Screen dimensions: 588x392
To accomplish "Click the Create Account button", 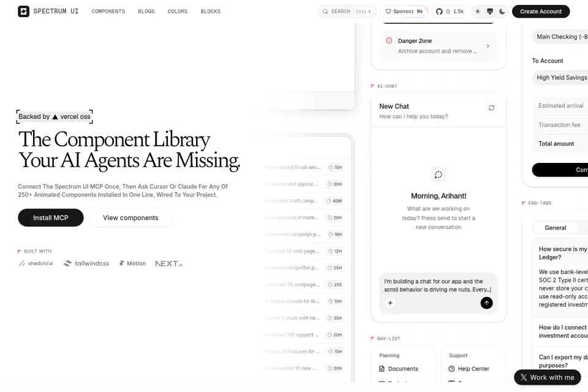I will click(x=541, y=11).
